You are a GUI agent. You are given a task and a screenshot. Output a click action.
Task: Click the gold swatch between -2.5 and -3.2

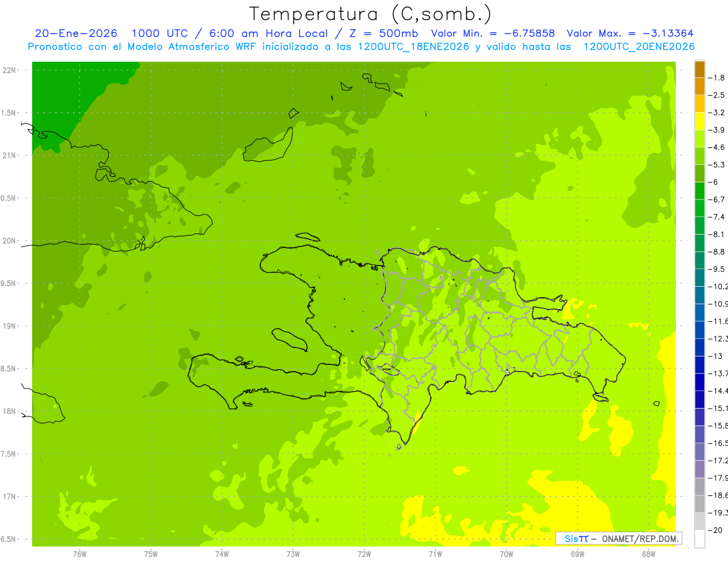point(699,104)
